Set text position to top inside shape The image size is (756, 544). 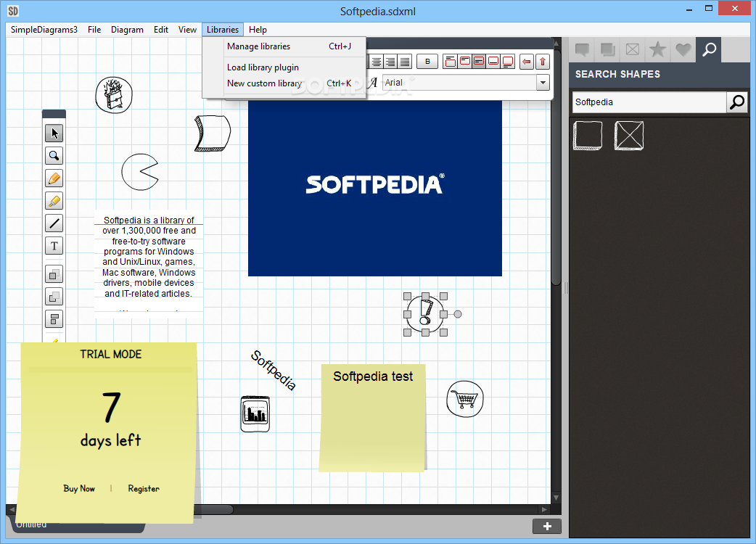point(465,62)
